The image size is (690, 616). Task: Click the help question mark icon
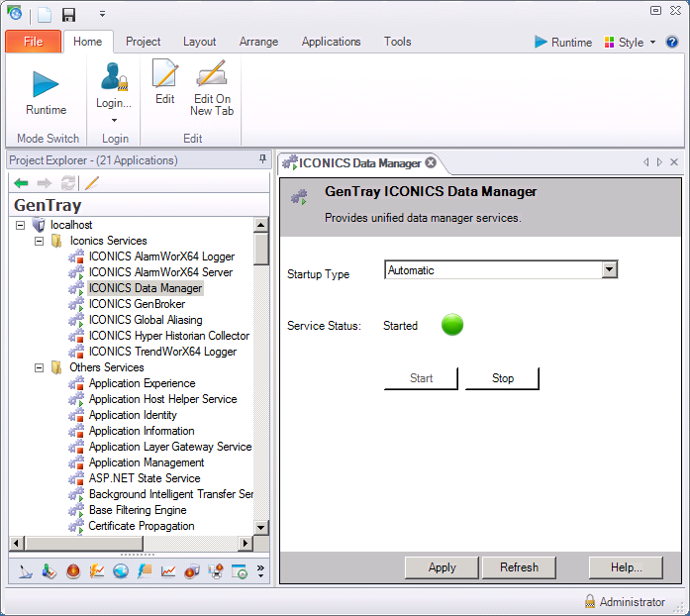pyautogui.click(x=672, y=42)
